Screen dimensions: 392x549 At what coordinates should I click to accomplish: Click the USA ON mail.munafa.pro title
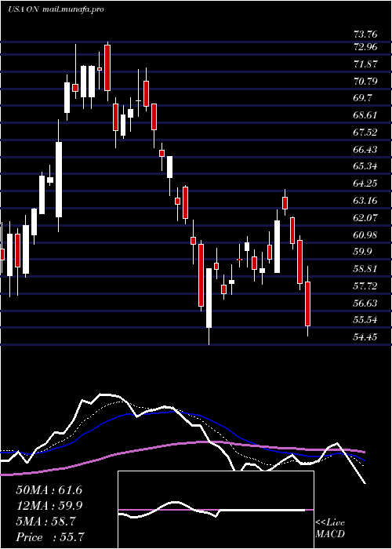(x=56, y=9)
